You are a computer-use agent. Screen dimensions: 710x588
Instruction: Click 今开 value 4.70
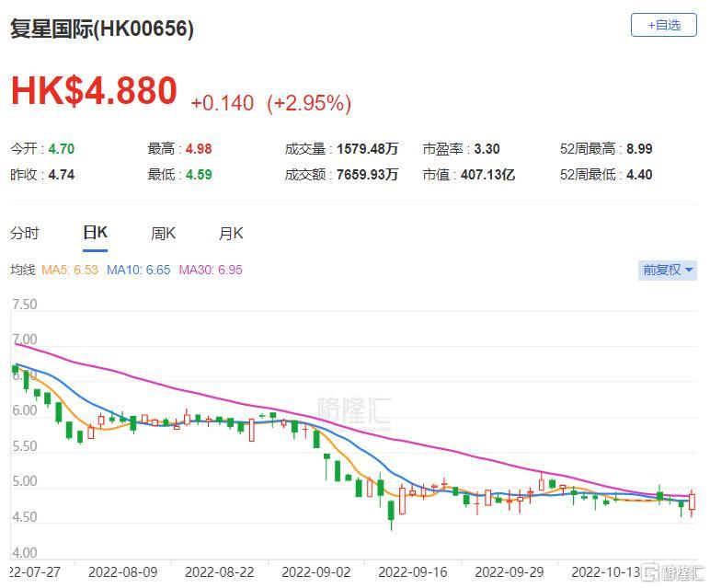(x=62, y=148)
